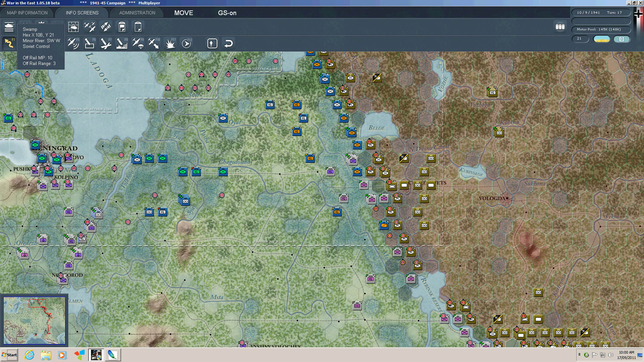This screenshot has width=644, height=362.
Task: Open the ADMINISTRATION tab
Action: pyautogui.click(x=137, y=13)
